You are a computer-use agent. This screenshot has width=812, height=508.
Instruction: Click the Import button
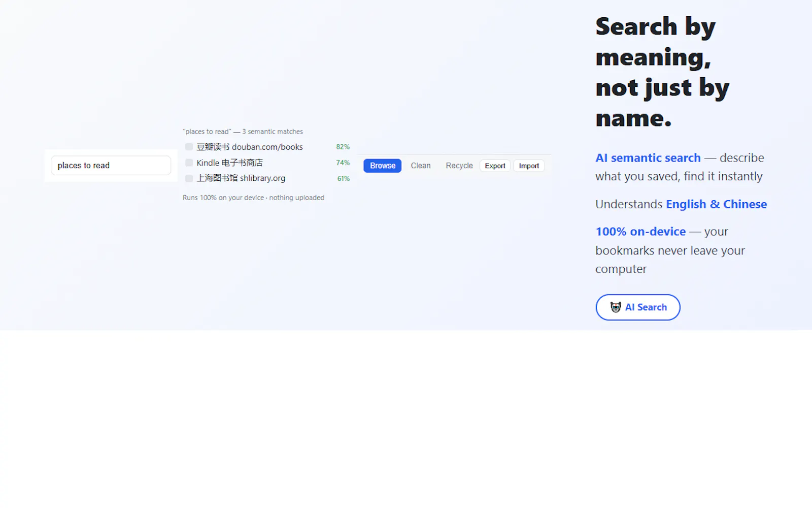[529, 166]
